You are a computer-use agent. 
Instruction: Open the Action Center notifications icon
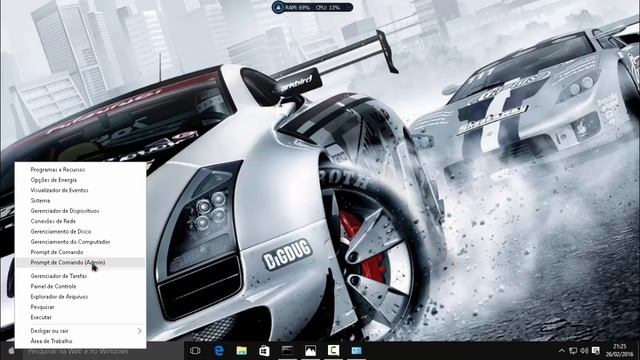pyautogui.click(x=596, y=351)
